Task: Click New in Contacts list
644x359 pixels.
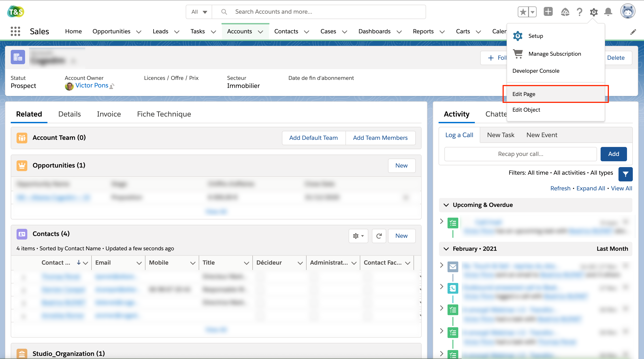Action: tap(401, 236)
